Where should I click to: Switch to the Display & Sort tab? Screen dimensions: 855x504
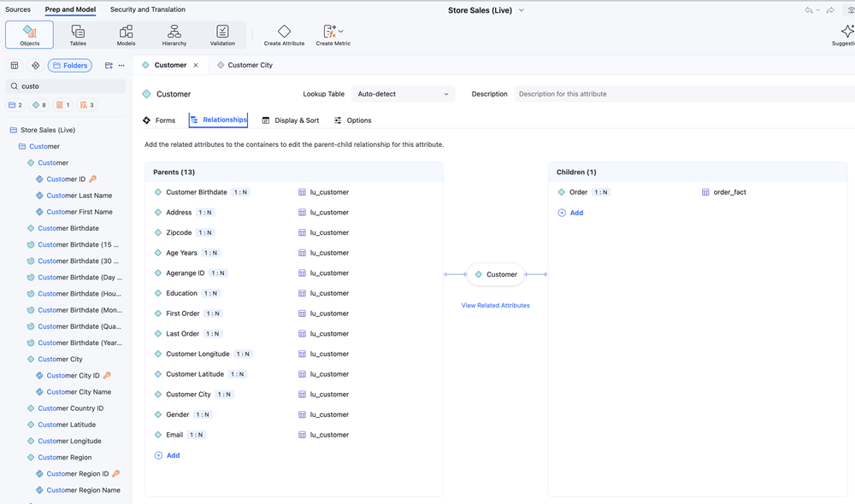pos(291,120)
